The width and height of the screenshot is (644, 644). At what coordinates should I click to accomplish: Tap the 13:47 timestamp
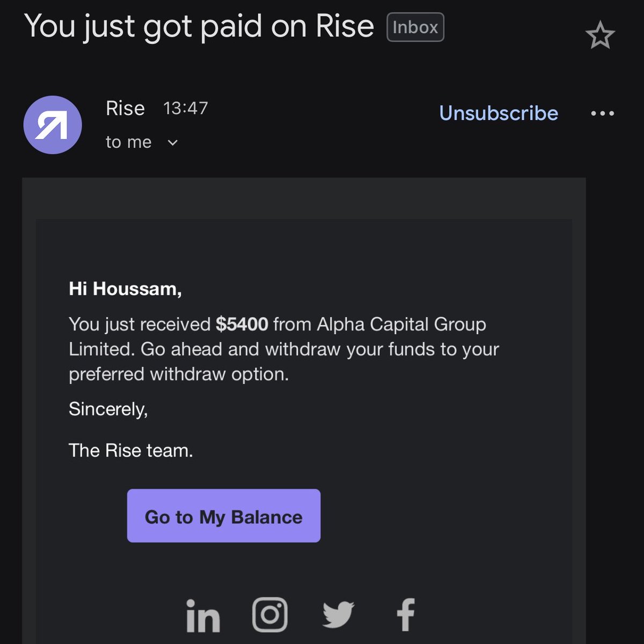185,108
